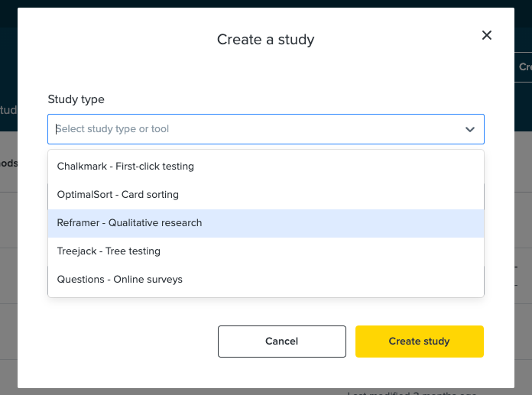Choose OptimalSort - Card sorting
The image size is (532, 395).
pos(266,195)
